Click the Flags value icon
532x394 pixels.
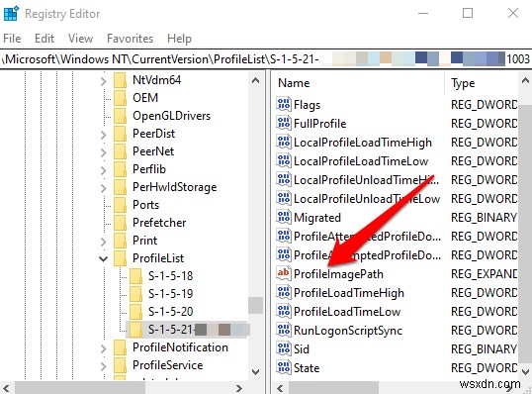283,104
